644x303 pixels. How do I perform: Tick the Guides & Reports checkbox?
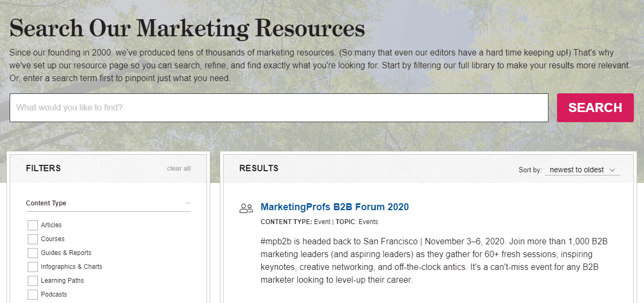click(33, 253)
